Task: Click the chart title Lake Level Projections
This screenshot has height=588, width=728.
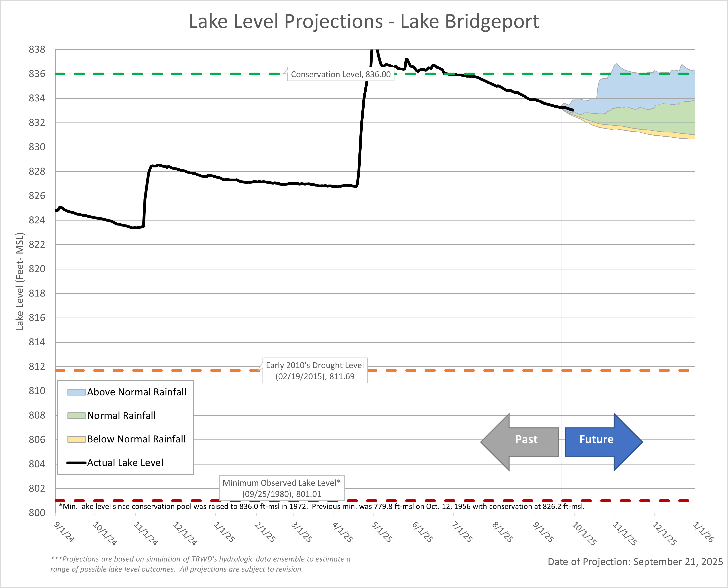Action: pos(364,21)
